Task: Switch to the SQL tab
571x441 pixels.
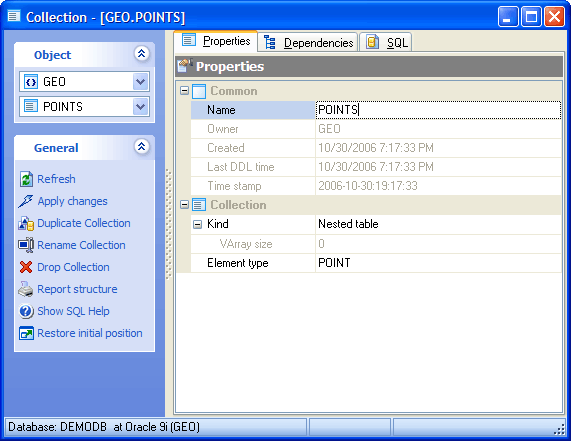Action: pos(386,43)
